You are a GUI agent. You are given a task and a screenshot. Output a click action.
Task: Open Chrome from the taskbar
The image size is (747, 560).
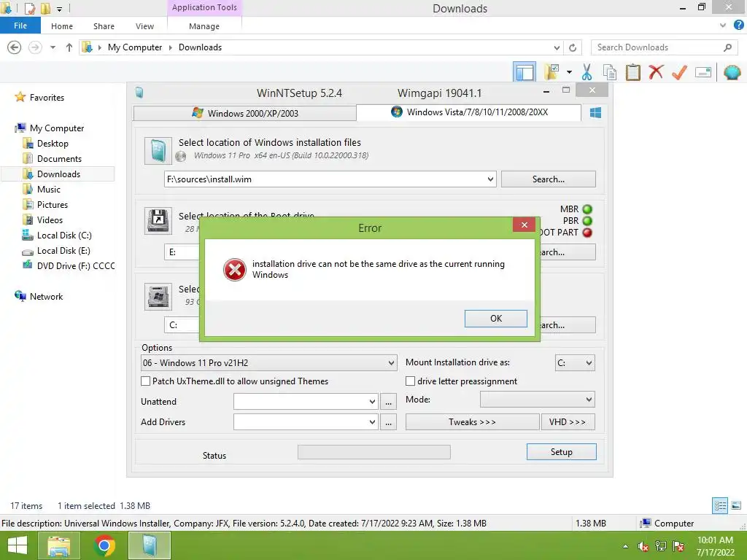105,545
